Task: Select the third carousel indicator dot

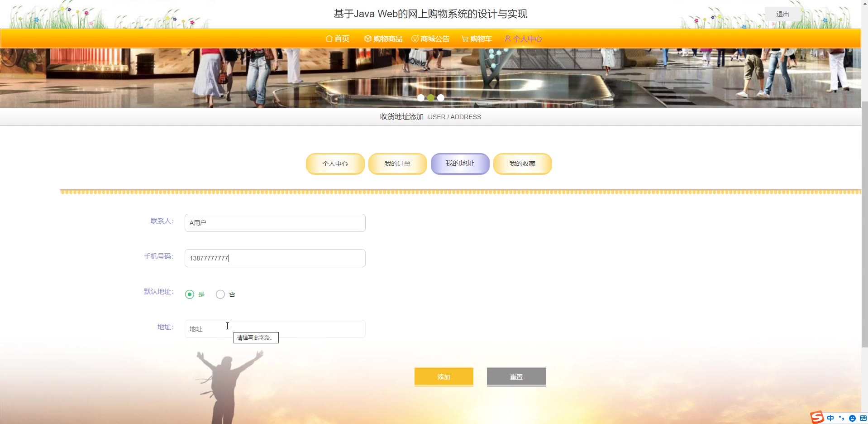Action: pos(441,98)
